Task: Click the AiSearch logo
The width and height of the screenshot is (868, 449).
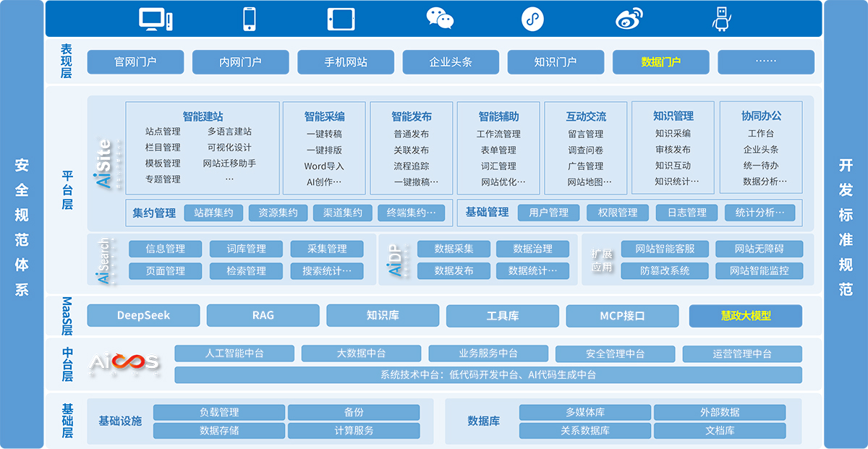Action: point(104,260)
